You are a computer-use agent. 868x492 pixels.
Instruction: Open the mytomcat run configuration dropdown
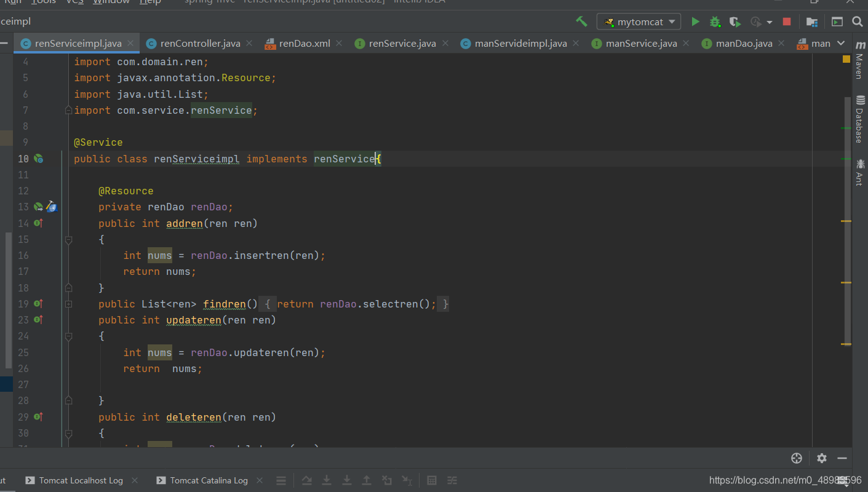pyautogui.click(x=639, y=22)
